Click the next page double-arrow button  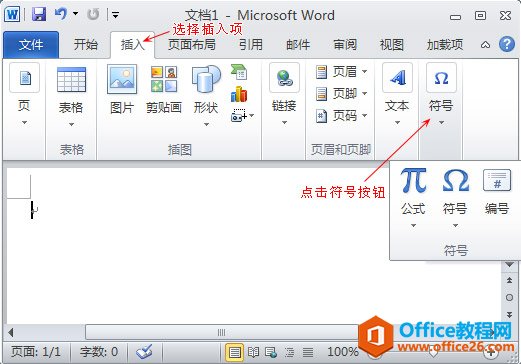tap(509, 314)
